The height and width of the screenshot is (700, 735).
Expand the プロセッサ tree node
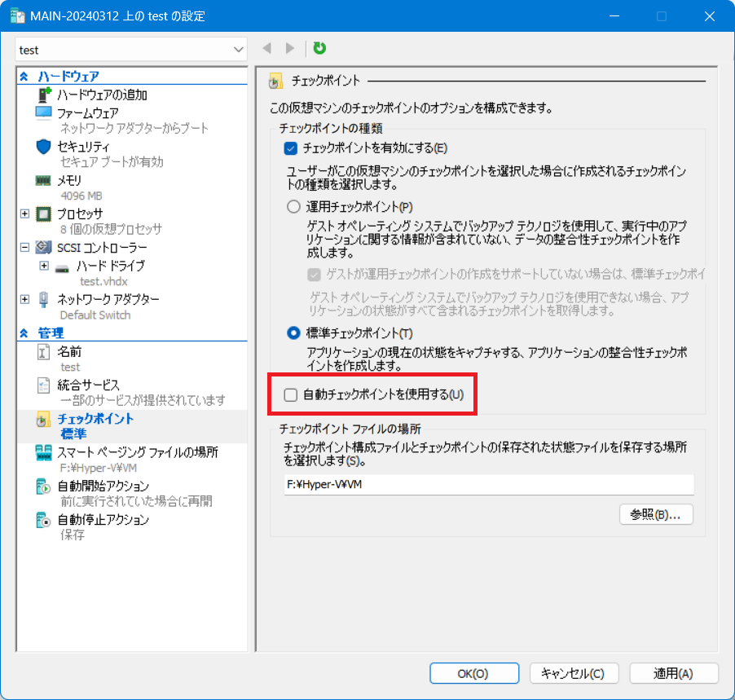click(24, 214)
